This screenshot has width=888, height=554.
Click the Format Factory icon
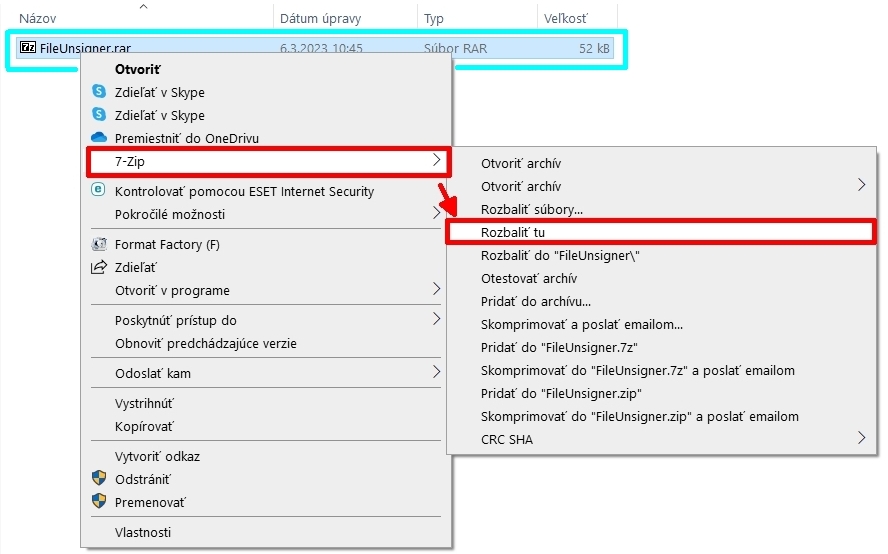99,244
